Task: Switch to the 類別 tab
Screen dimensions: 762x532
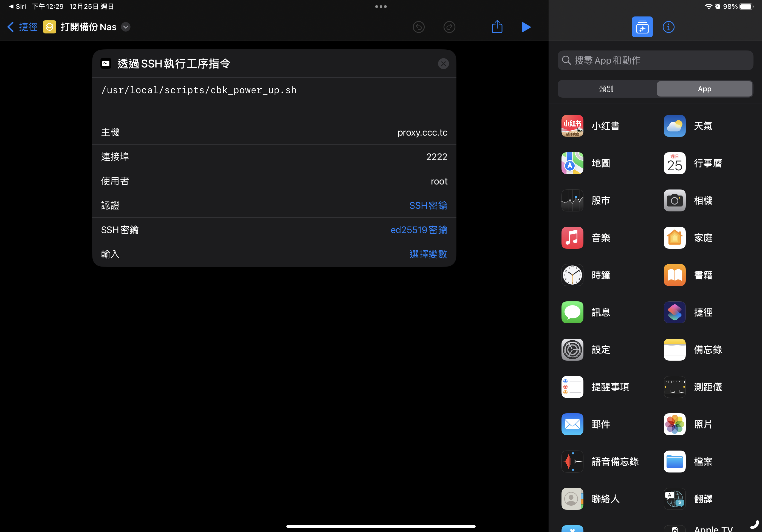Action: tap(606, 89)
